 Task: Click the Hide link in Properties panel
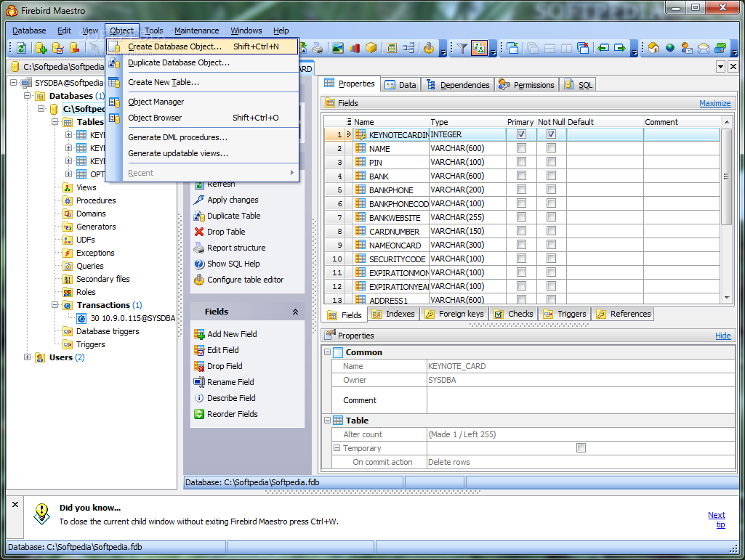coord(722,336)
